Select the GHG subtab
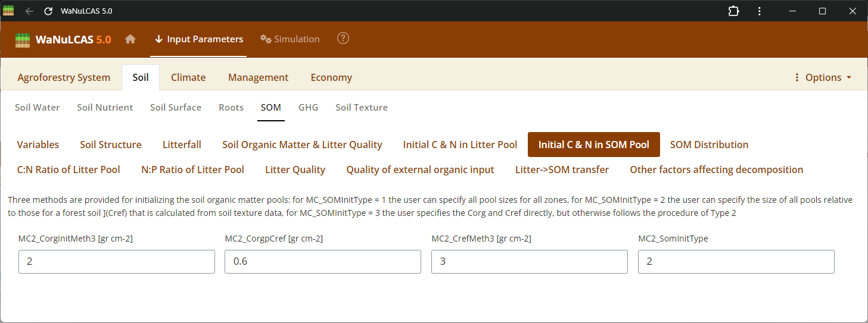Image resolution: width=868 pixels, height=323 pixels. [x=309, y=108]
